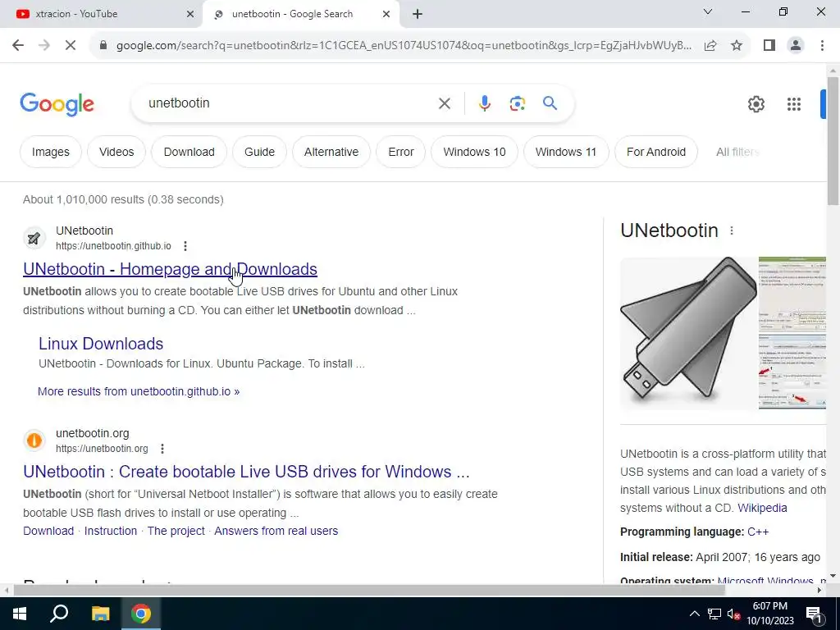Apply the Download search chip
The width and height of the screenshot is (840, 630).
pos(189,152)
